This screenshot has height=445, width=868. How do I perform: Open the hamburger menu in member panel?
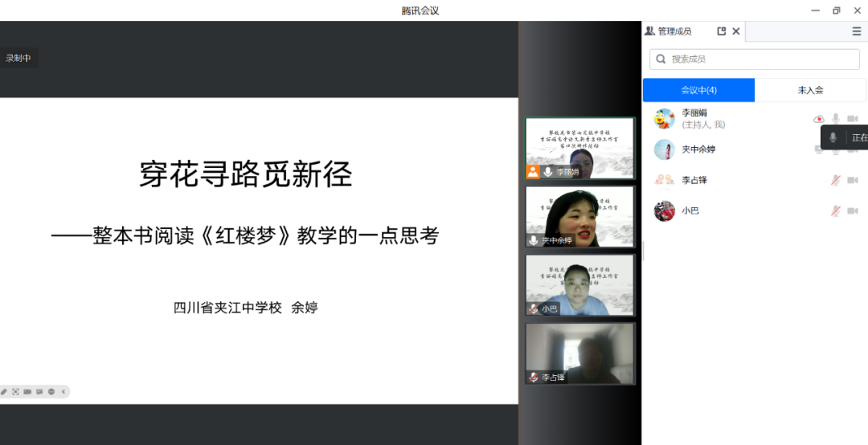coord(856,31)
